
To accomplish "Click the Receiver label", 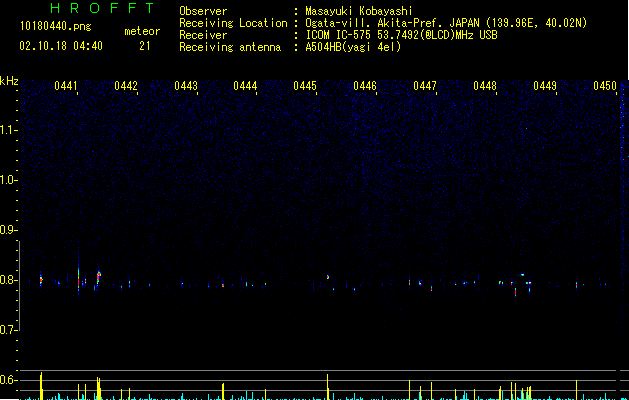I will (x=203, y=35).
